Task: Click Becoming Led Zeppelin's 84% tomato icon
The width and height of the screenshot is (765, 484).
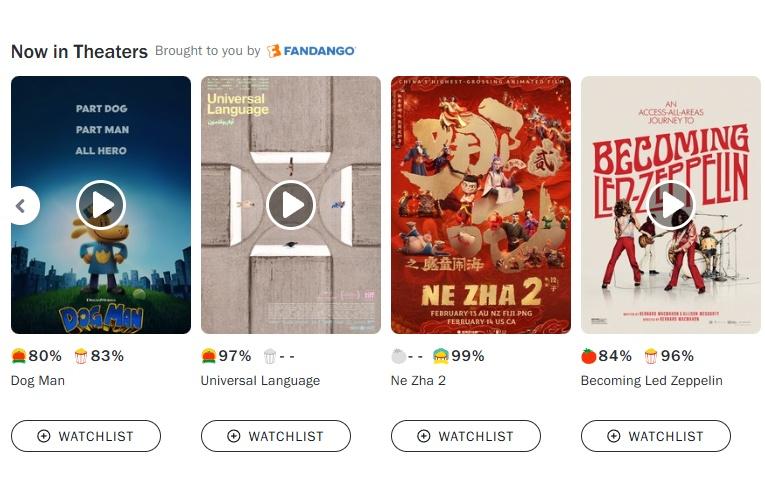Action: point(589,356)
